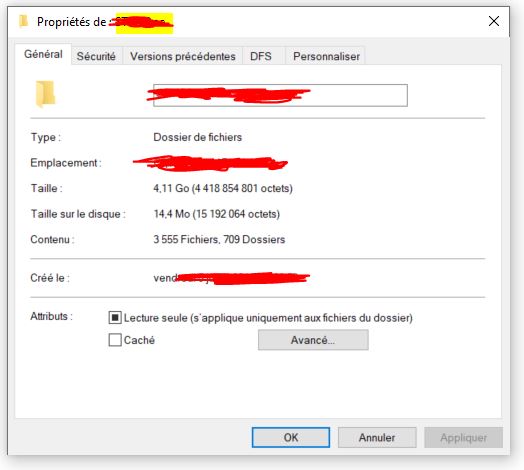Click the Dossier de fichiers type text
Viewport: 524px width, 470px height.
[198, 137]
